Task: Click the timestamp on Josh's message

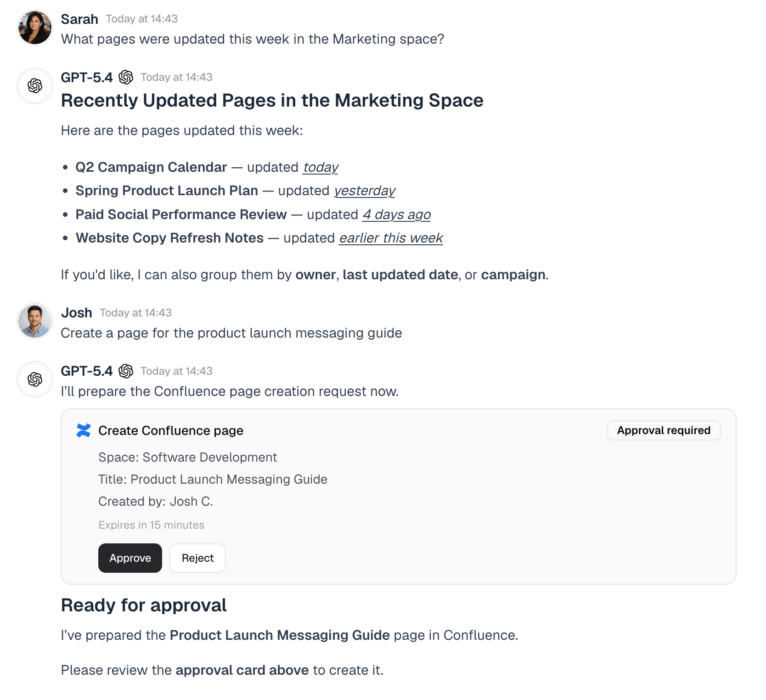Action: (x=135, y=313)
